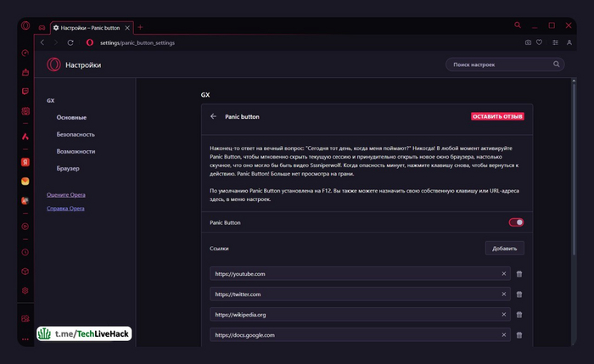The width and height of the screenshot is (594, 364).
Task: Open History clock icon in sidebar
Action: [25, 252]
